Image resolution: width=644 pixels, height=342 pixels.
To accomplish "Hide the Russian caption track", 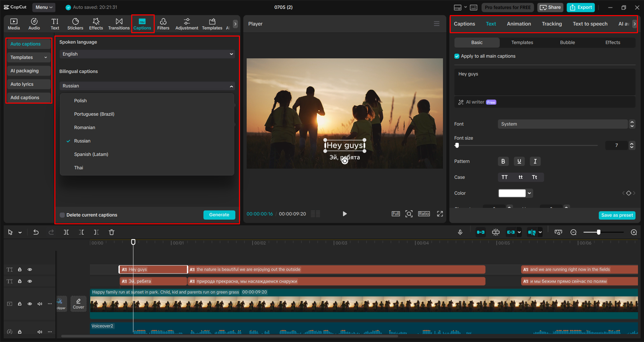I will [30, 281].
